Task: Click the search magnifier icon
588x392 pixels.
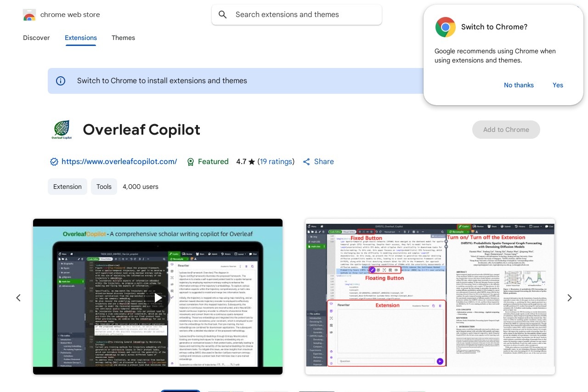Action: (x=223, y=15)
